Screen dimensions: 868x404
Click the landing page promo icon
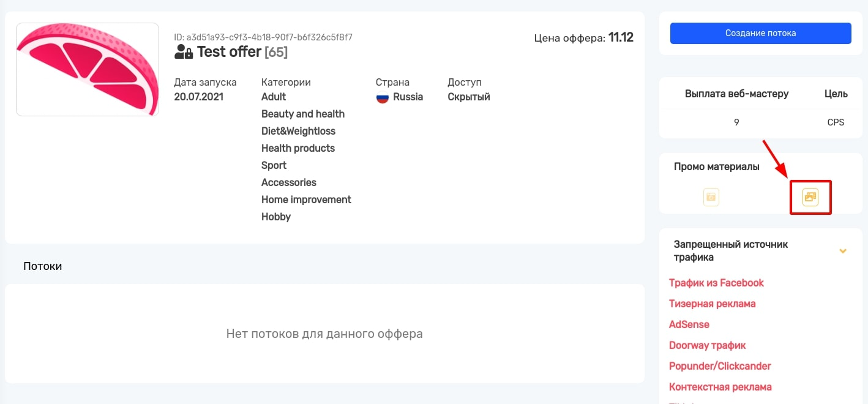click(x=711, y=197)
